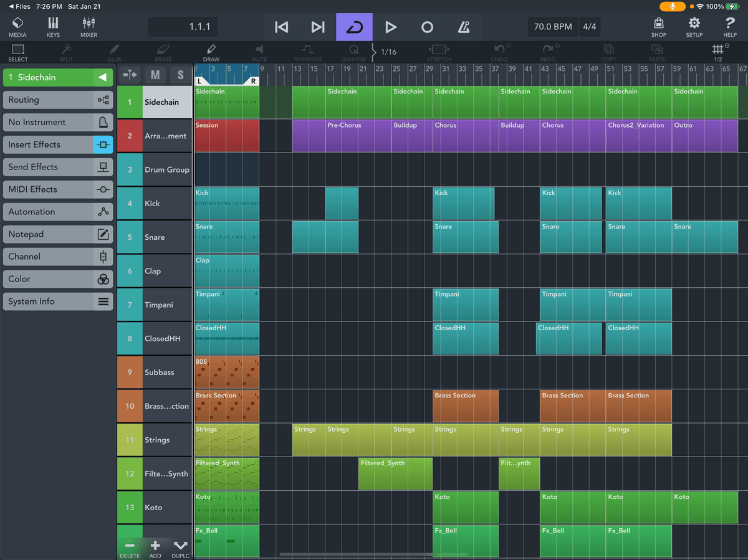The image size is (748, 560).
Task: Open the on-screen Keys keyboard
Action: [x=53, y=27]
